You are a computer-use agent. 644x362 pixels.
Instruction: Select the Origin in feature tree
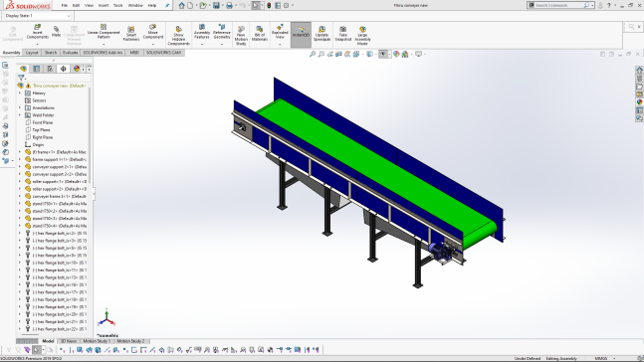pyautogui.click(x=38, y=145)
